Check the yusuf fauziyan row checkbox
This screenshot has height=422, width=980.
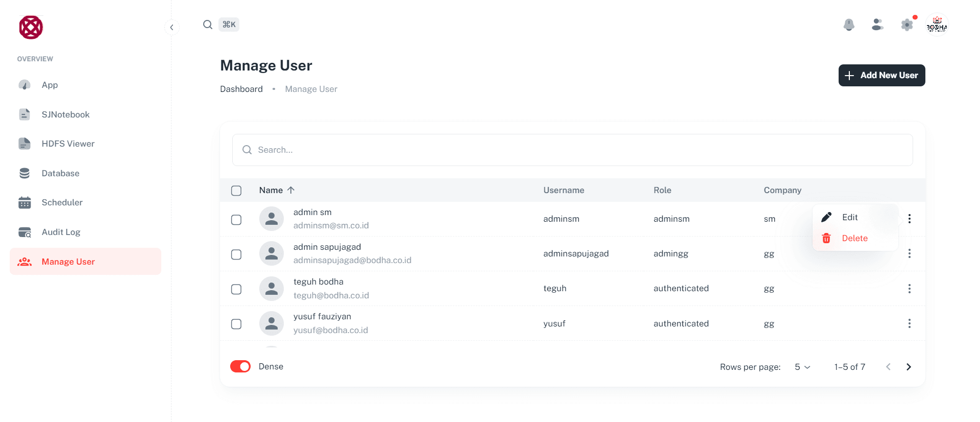pos(236,324)
